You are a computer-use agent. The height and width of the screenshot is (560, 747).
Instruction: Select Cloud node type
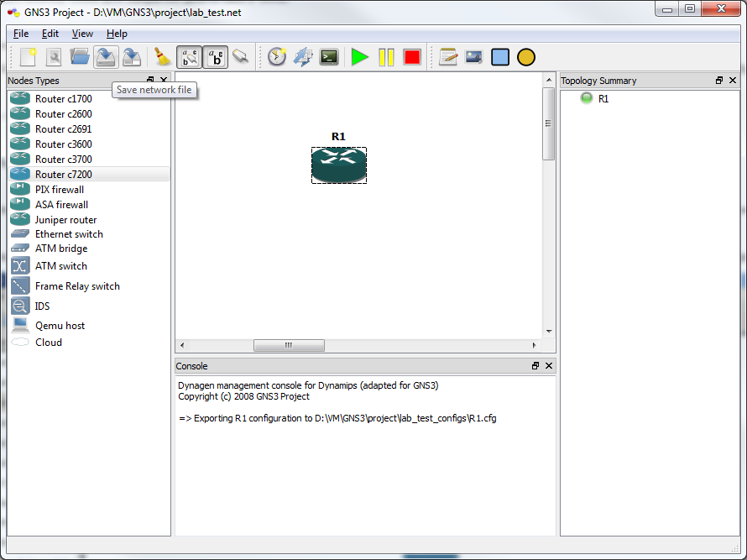pos(89,343)
